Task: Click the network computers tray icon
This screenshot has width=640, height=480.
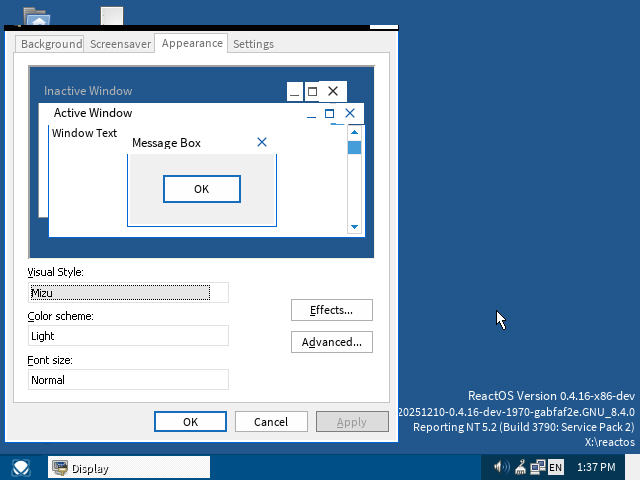Action: click(x=537, y=467)
